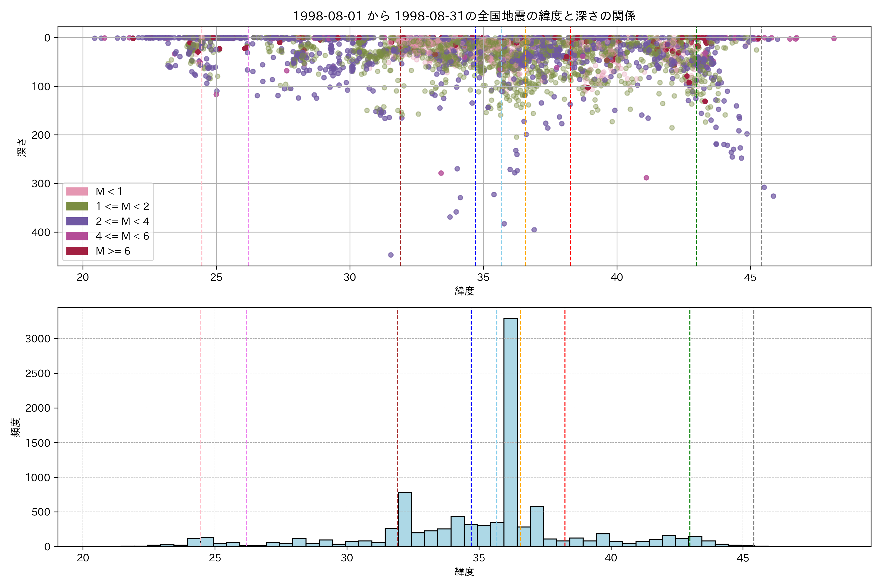This screenshot has width=882, height=588.
Task: Click the rightmost magenta scatter point near latitude 48
Action: 834,38
